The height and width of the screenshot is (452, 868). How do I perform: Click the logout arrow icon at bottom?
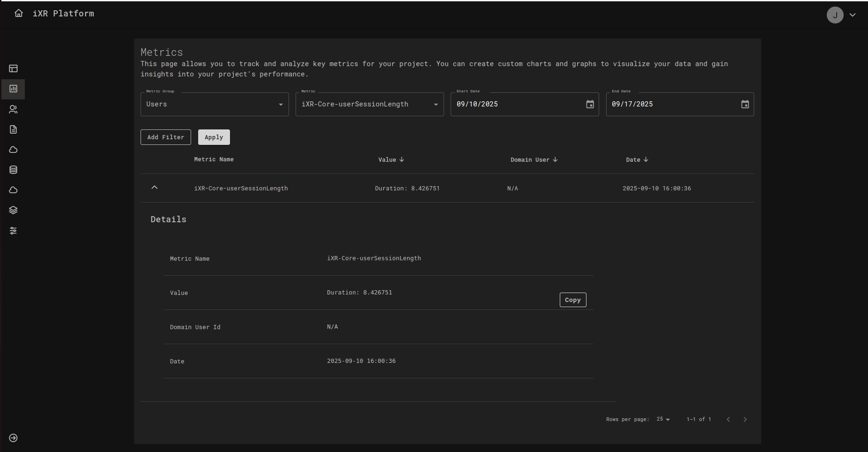click(x=13, y=438)
